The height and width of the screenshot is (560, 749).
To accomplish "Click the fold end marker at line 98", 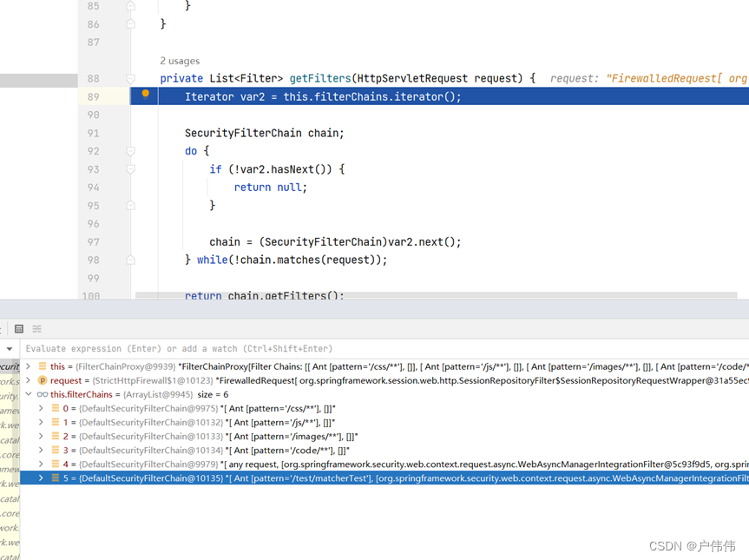I will [x=130, y=260].
